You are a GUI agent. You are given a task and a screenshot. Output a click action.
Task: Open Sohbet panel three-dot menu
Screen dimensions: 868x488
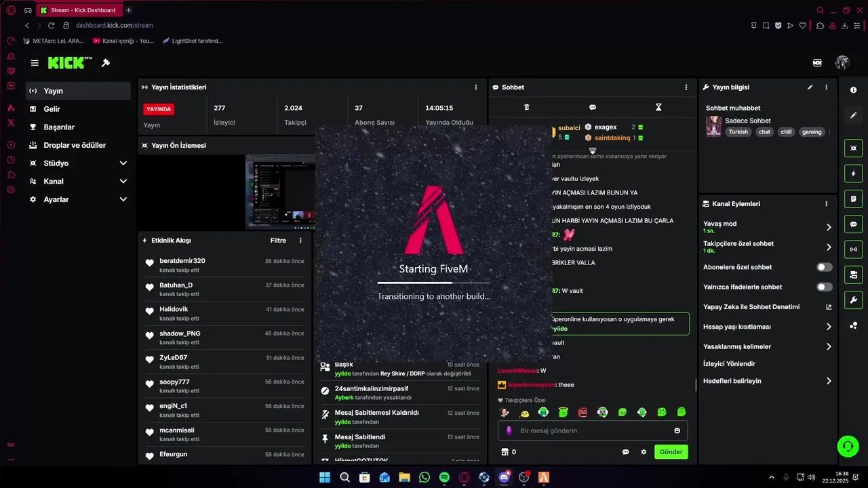686,87
